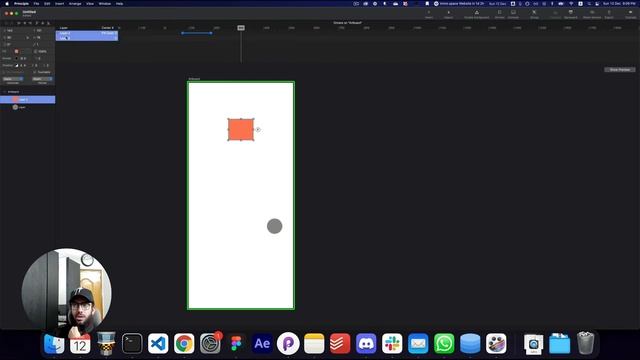Toggle the Drivers panel toolbar button
The height and width of the screenshot is (360, 640).
tap(499, 14)
